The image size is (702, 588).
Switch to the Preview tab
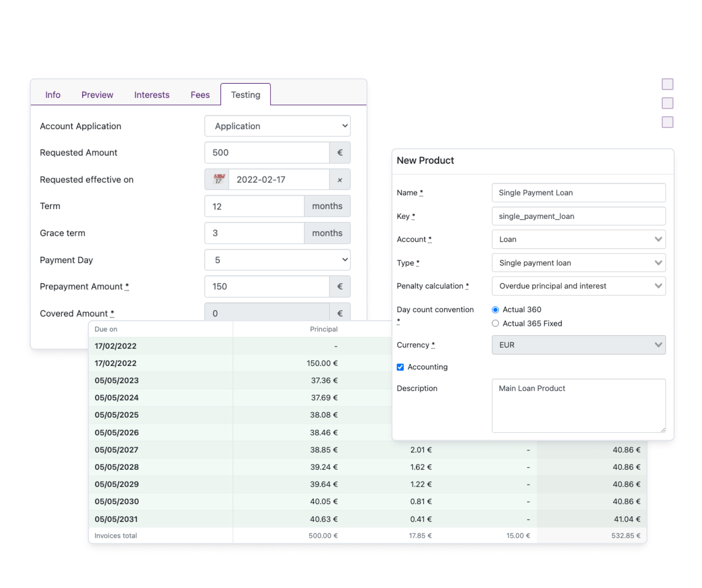97,94
